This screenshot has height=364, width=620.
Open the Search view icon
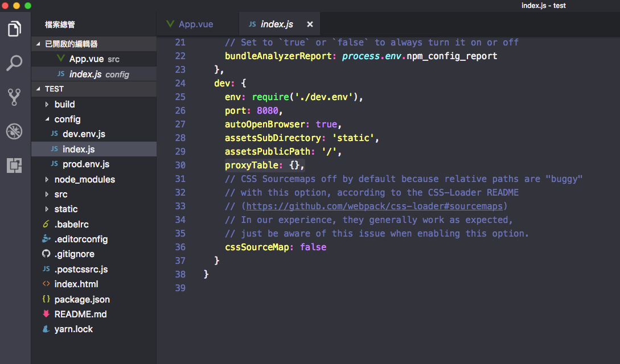point(15,63)
